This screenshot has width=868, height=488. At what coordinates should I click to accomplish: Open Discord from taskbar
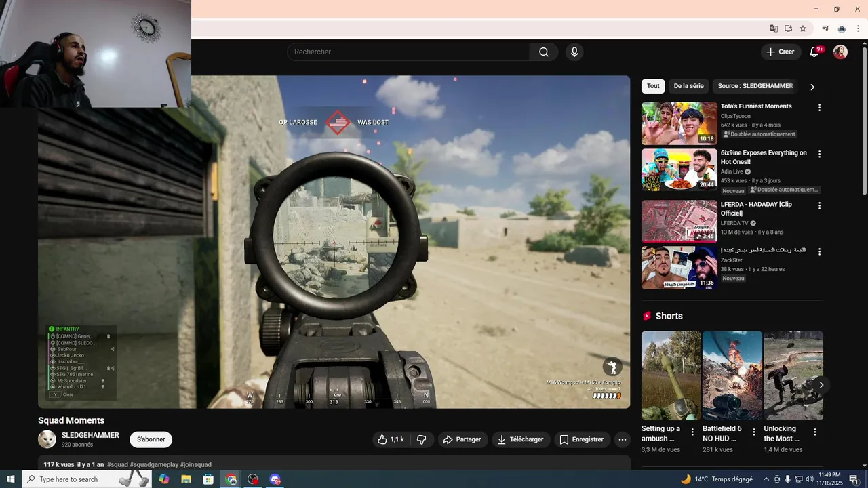(275, 479)
